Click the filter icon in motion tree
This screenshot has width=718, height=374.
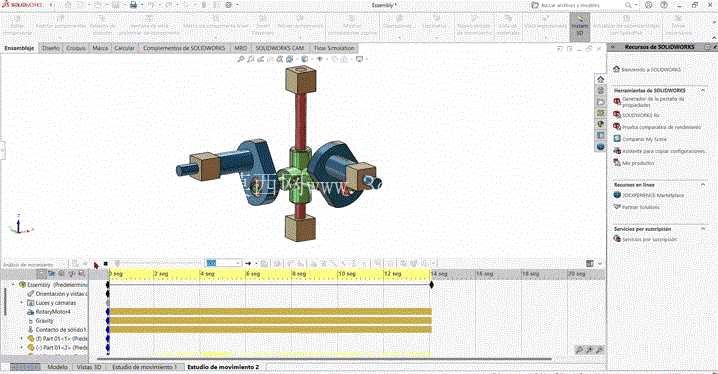tap(42, 274)
